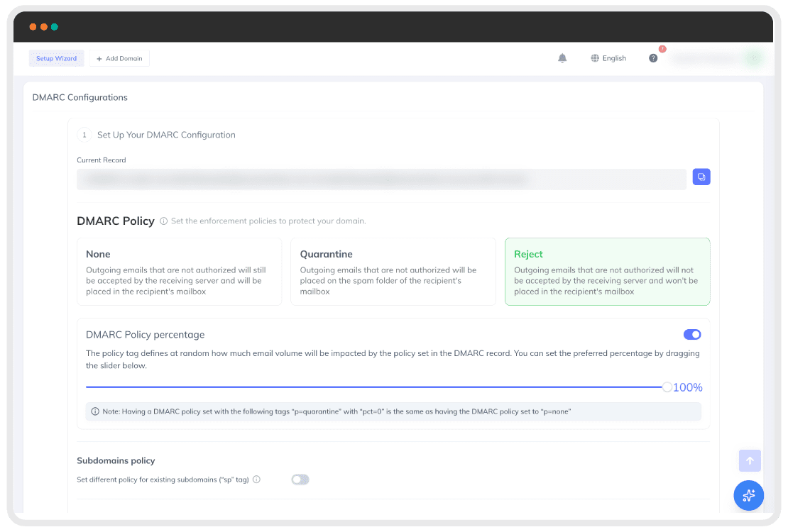Select the None policy card
Screen dimensions: 788x532
pos(180,272)
